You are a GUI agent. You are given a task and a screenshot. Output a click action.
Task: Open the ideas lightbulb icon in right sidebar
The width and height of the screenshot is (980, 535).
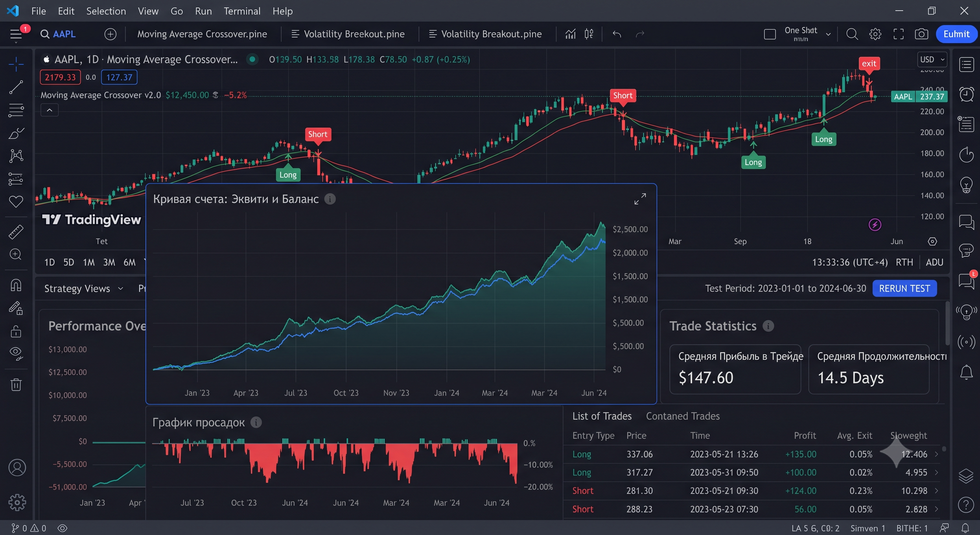coord(966,185)
